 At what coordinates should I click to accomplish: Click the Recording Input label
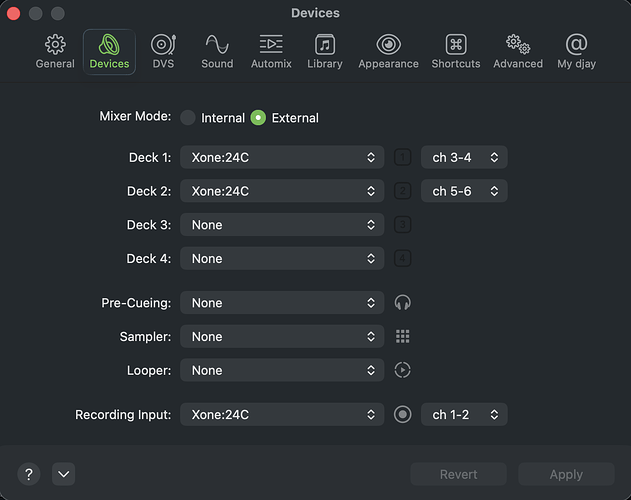click(x=123, y=415)
